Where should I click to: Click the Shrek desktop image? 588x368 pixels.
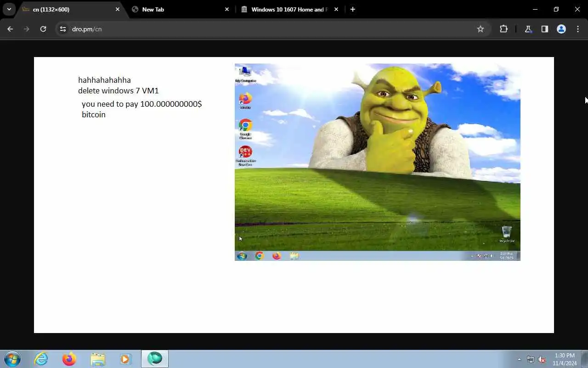378,162
